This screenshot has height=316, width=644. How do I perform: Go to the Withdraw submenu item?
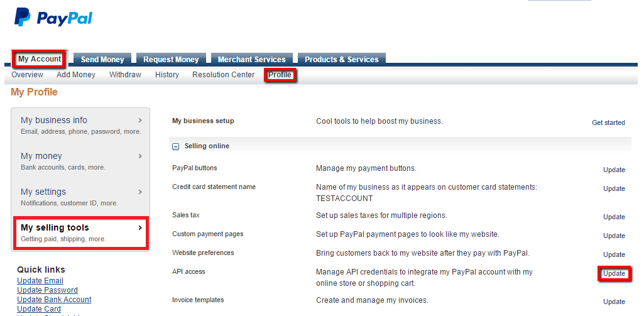click(x=125, y=75)
